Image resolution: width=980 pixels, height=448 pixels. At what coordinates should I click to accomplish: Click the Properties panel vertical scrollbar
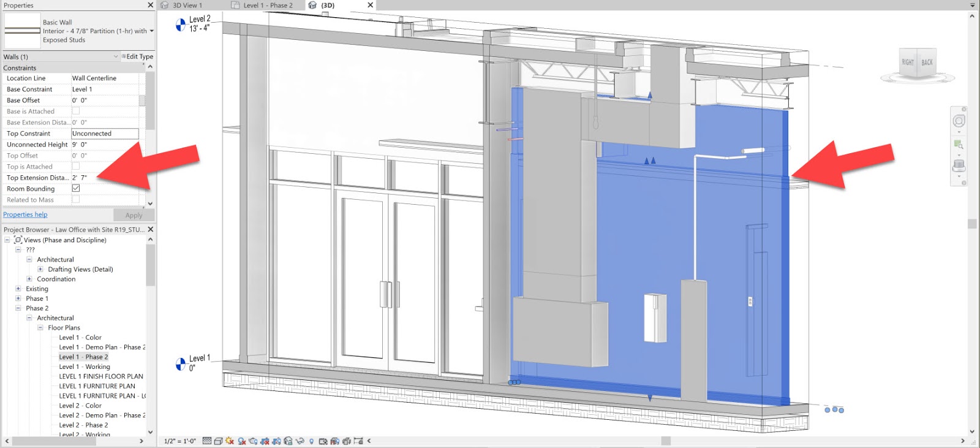pos(150,101)
